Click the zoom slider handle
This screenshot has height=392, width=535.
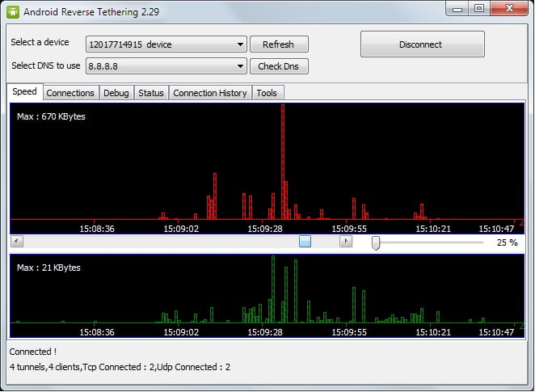coord(376,242)
